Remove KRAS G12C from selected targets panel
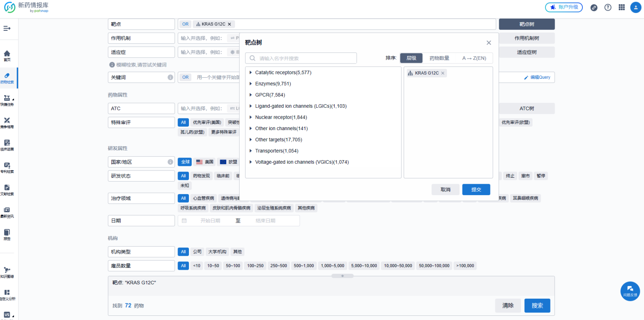Screen dimensions: 644x320 443,73
